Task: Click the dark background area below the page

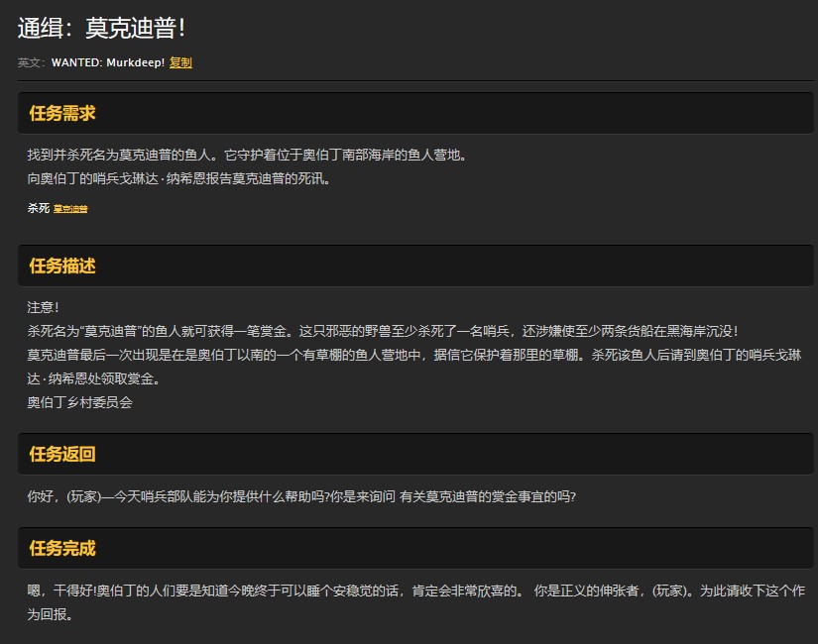Action: click(x=409, y=634)
